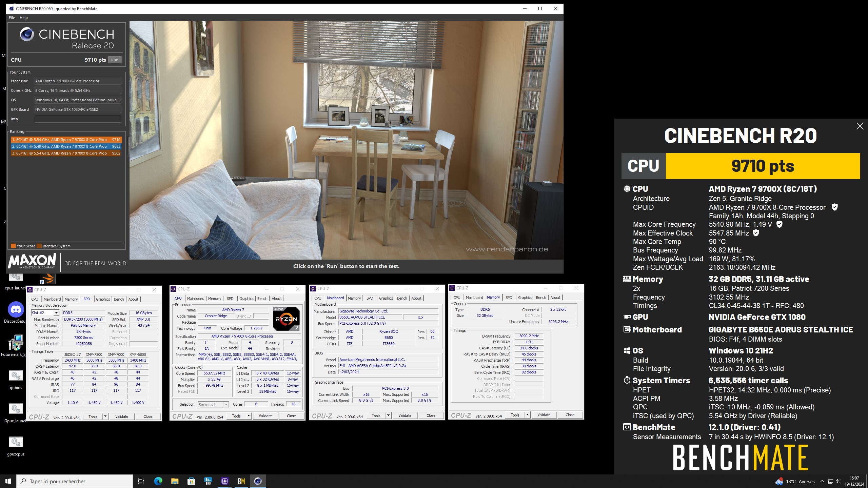This screenshot has width=868, height=488.
Task: Click the Processor field 'AMD Ryzen 7 9700X 8-Core Processor'
Action: [x=78, y=81]
